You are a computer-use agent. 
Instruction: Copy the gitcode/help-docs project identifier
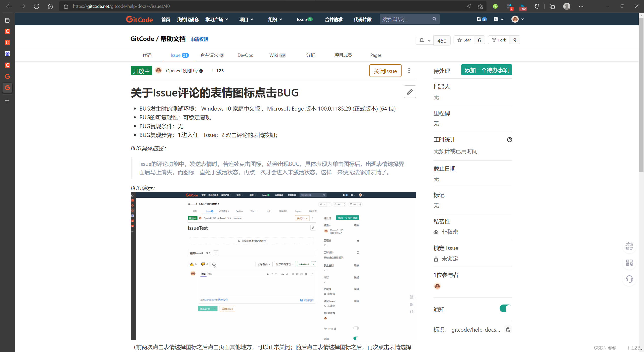click(508, 329)
